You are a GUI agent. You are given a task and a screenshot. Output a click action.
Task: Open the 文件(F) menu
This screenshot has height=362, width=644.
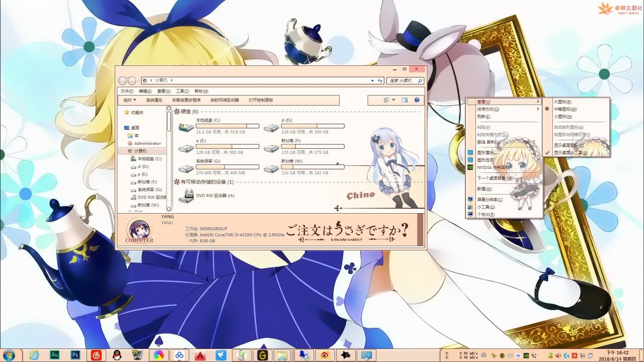[x=127, y=91]
